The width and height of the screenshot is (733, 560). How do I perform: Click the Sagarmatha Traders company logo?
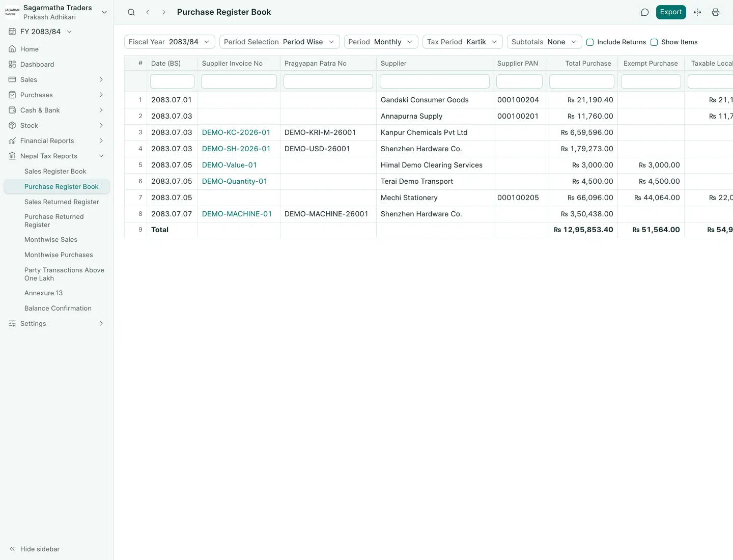(12, 12)
